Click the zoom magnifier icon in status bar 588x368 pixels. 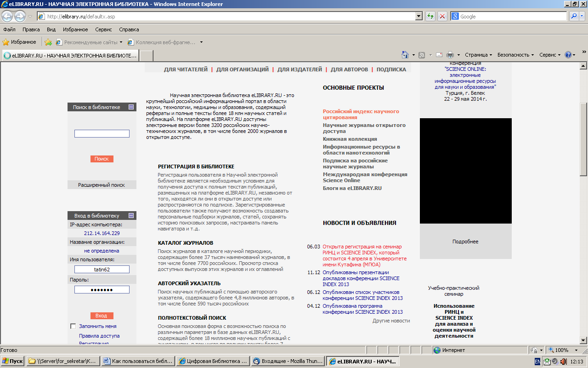click(x=552, y=350)
